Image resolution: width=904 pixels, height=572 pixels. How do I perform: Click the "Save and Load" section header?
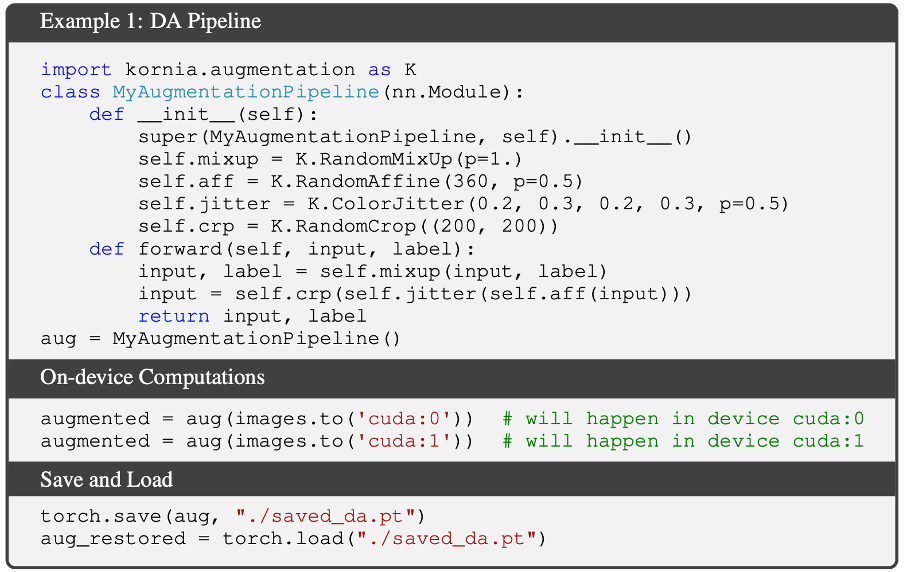coord(106,480)
